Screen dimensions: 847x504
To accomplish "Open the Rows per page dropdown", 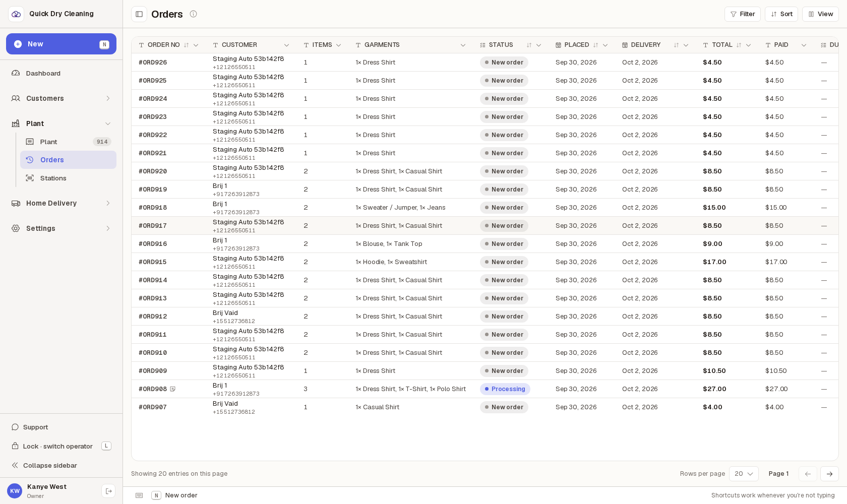I will tap(744, 474).
